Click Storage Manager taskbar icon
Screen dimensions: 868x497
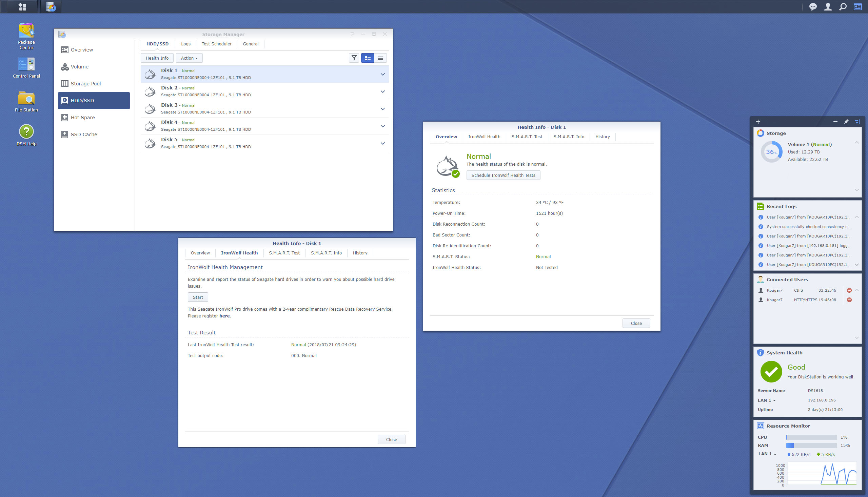(51, 6)
